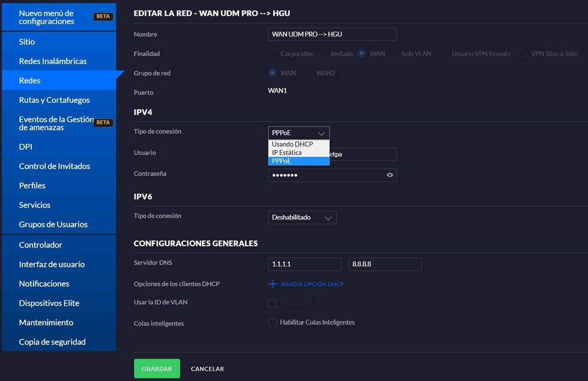Go to Rutas y Cortafuegos section
This screenshot has width=588, height=381.
tap(54, 100)
